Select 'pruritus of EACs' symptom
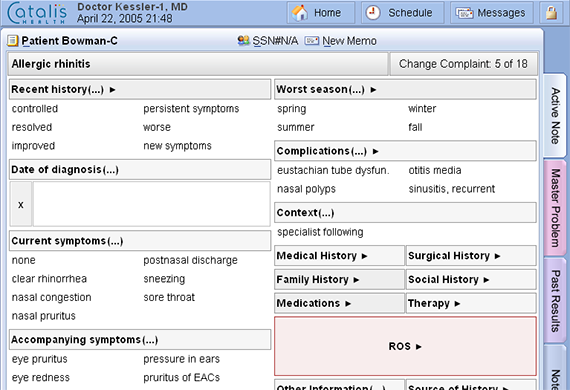The image size is (570, 390). tap(181, 378)
